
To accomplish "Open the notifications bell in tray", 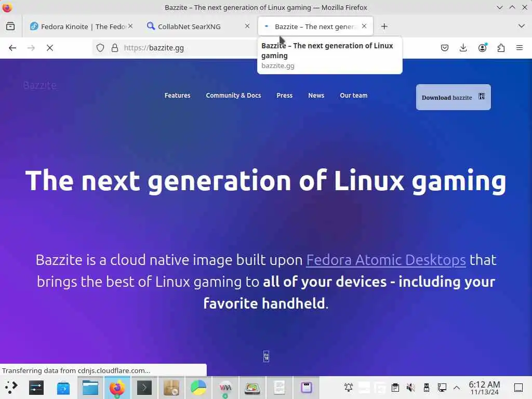I will click(349, 388).
